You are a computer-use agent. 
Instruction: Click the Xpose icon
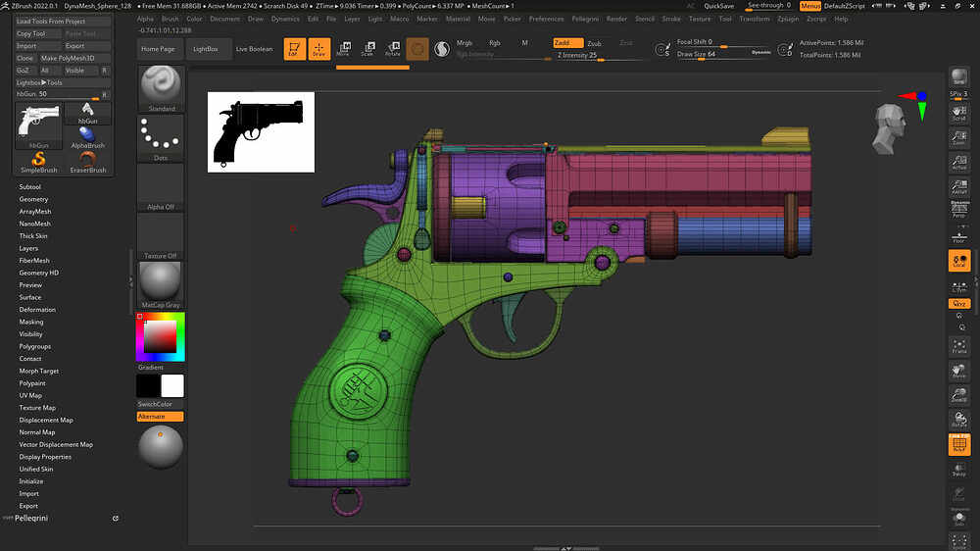(x=958, y=541)
